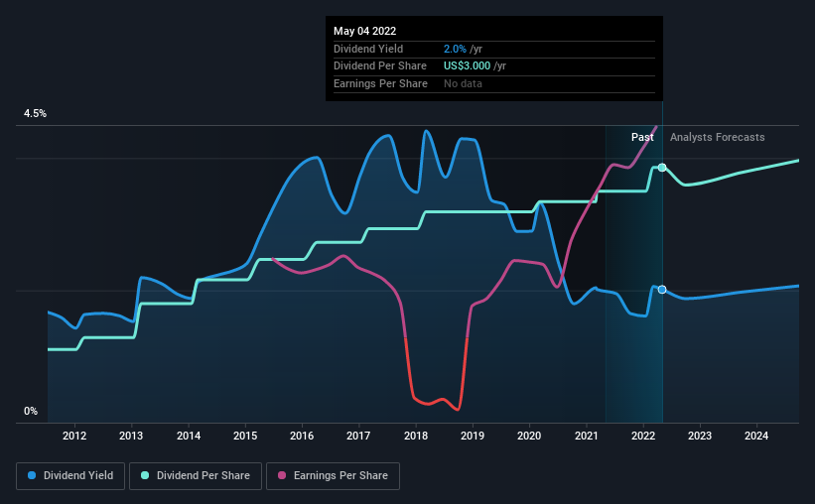Click the 2012 x-axis label
The height and width of the screenshot is (504, 815).
tap(74, 436)
